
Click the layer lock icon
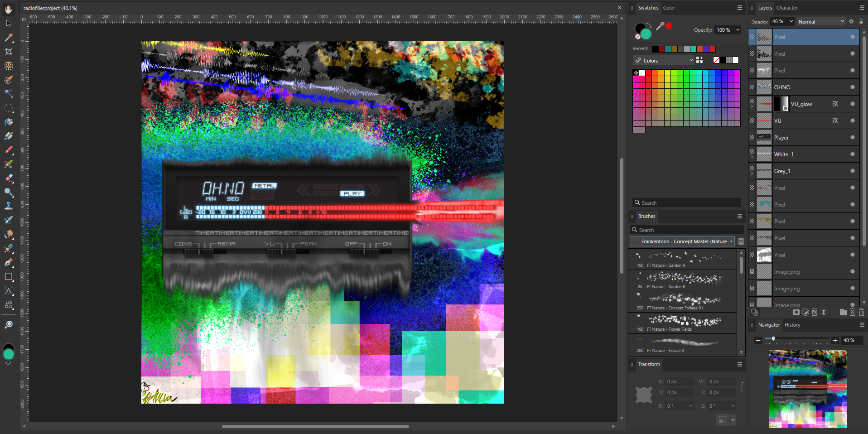coord(861,21)
